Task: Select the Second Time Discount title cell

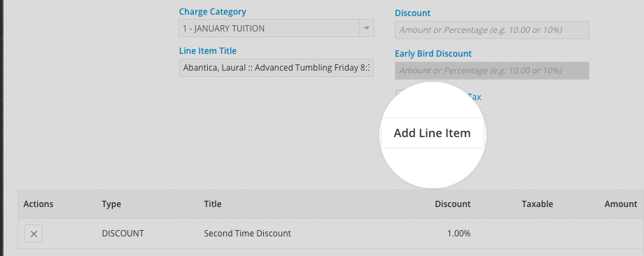Action: click(x=247, y=234)
